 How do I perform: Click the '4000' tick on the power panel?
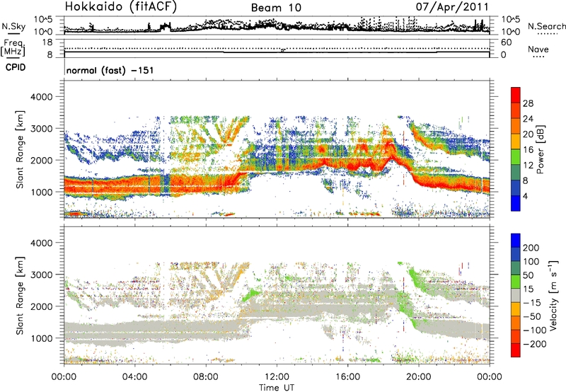coord(42,97)
